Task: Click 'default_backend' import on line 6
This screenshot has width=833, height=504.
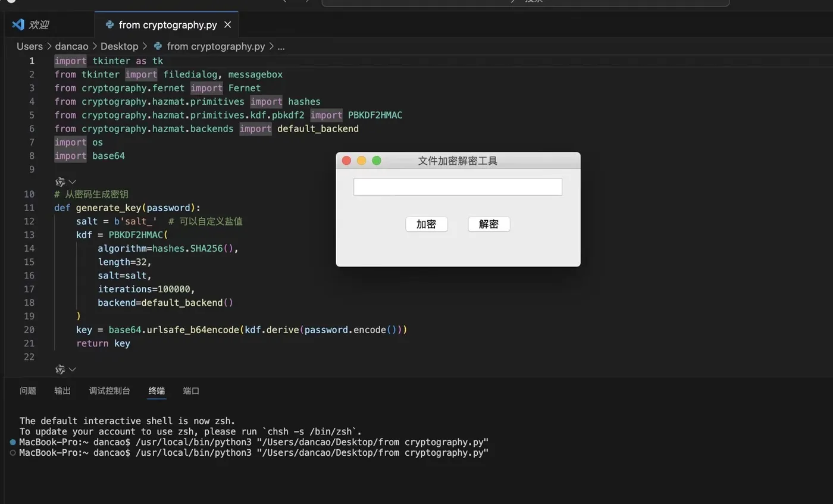Action: (x=318, y=129)
